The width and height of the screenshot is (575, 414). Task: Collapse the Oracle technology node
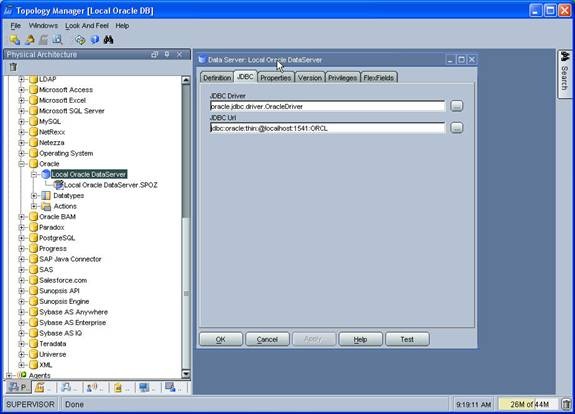(21, 164)
